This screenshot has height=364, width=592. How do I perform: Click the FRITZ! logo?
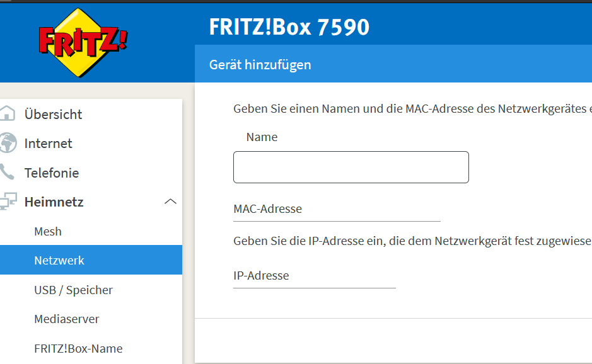pos(83,42)
